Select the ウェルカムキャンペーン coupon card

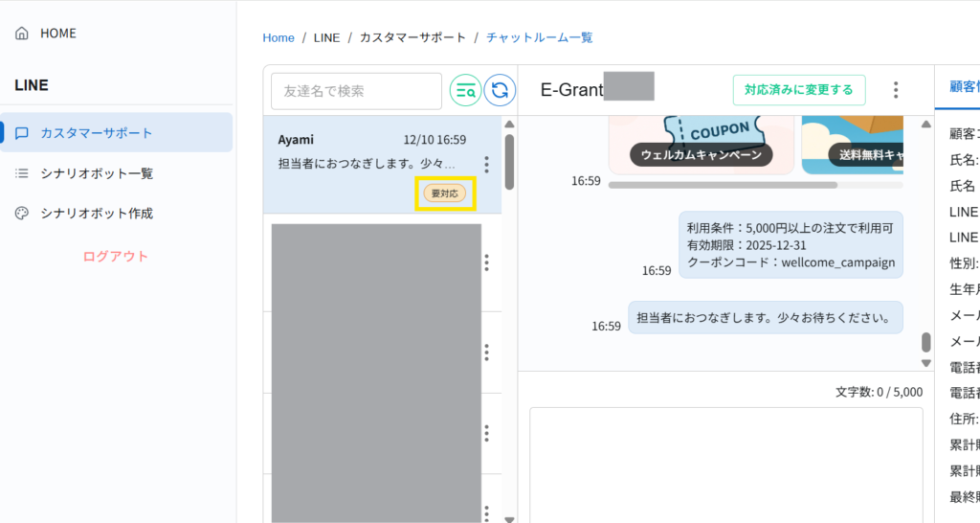click(702, 144)
